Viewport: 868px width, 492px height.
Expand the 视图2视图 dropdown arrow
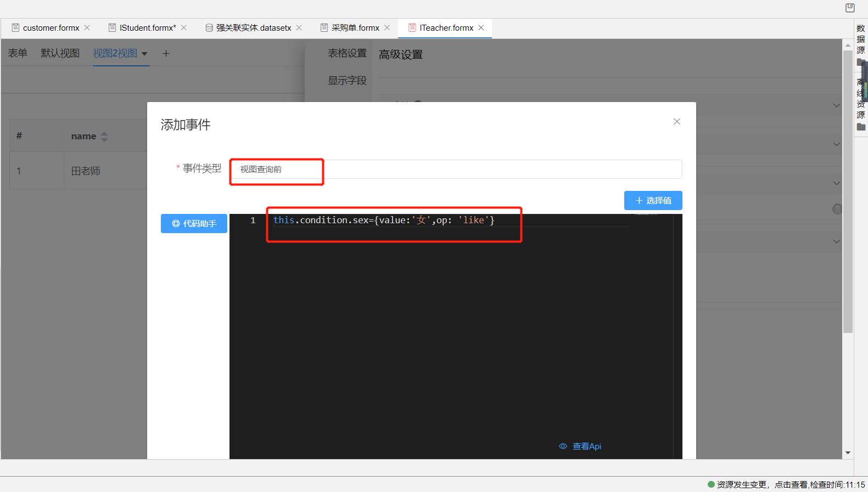[x=144, y=54]
